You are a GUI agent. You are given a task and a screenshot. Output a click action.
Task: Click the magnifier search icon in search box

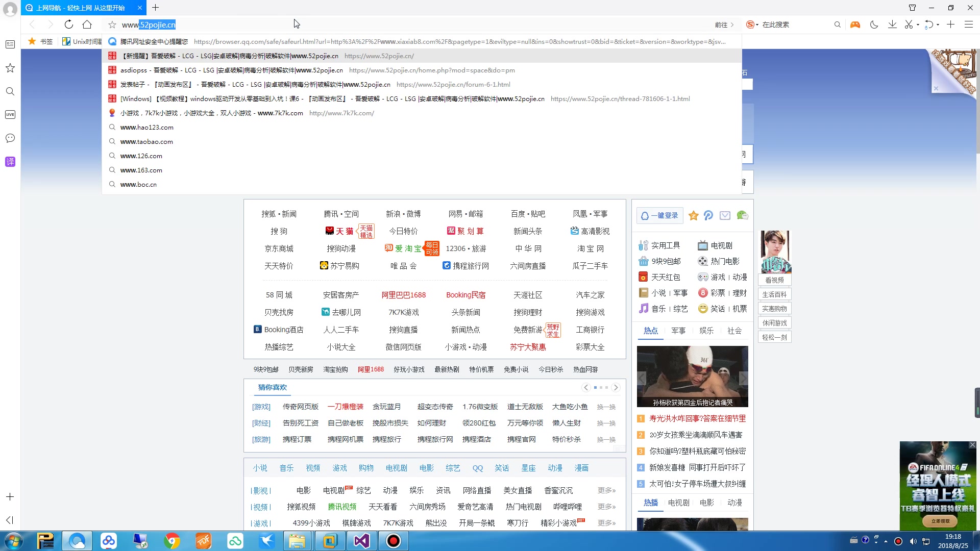tap(837, 24)
